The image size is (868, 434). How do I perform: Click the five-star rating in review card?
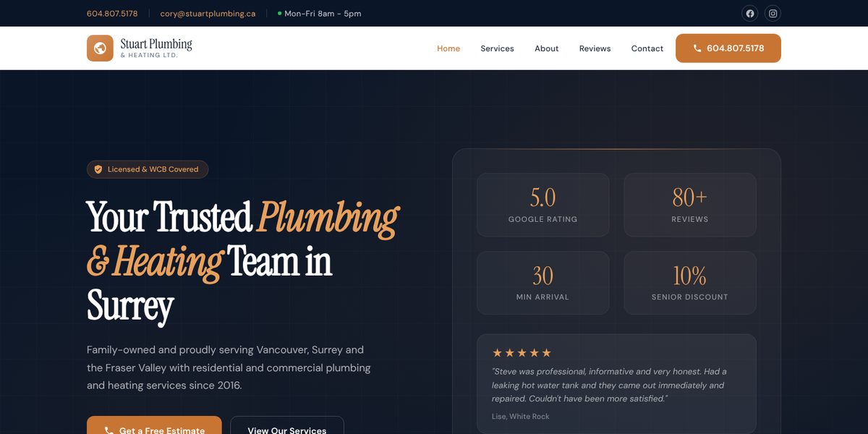522,353
